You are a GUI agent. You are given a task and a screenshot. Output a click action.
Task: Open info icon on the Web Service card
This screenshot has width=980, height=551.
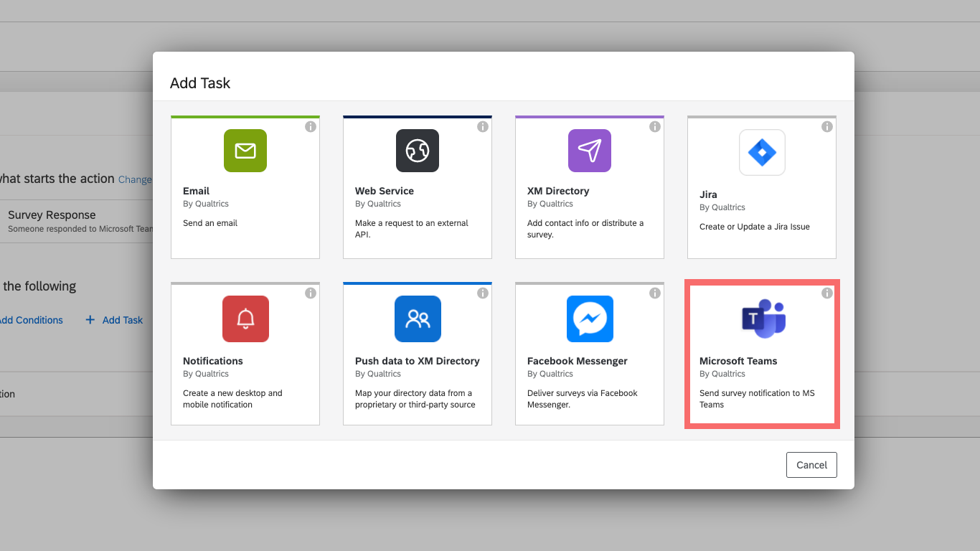coord(483,126)
